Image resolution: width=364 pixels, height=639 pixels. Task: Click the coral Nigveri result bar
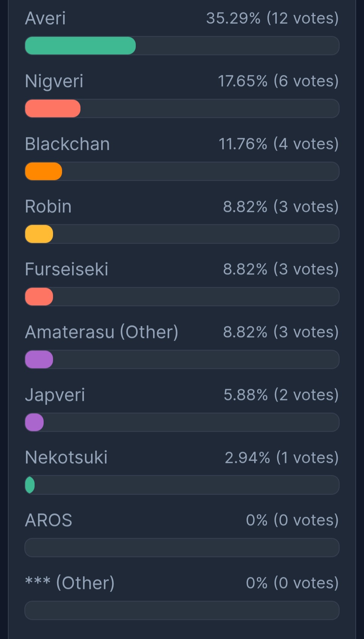pyautogui.click(x=53, y=109)
